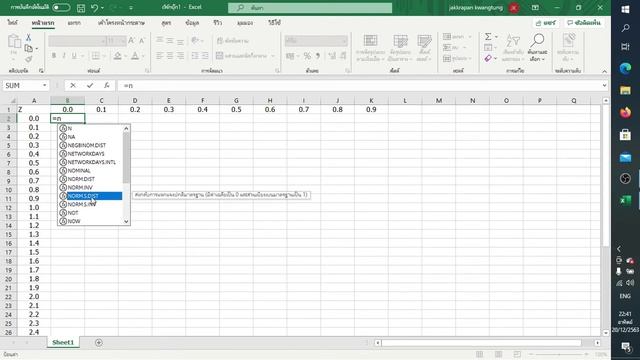
Task: Click the autocomplete list scroll down arrow
Action: (x=126, y=221)
